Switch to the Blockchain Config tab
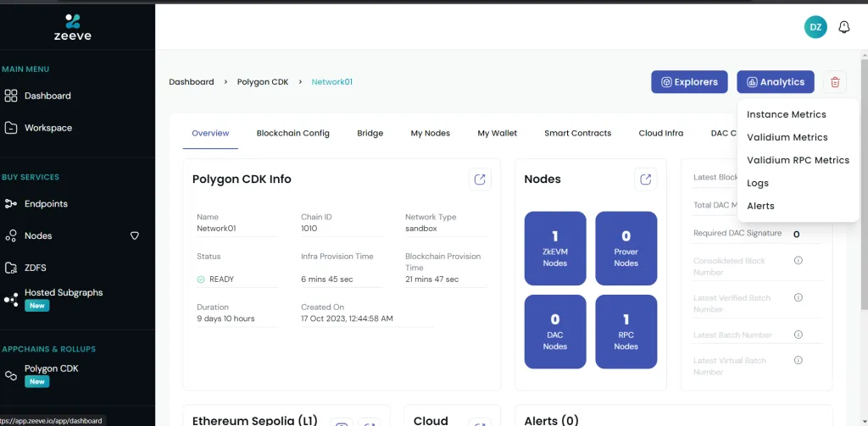Viewport: 868px width, 426px height. (292, 133)
